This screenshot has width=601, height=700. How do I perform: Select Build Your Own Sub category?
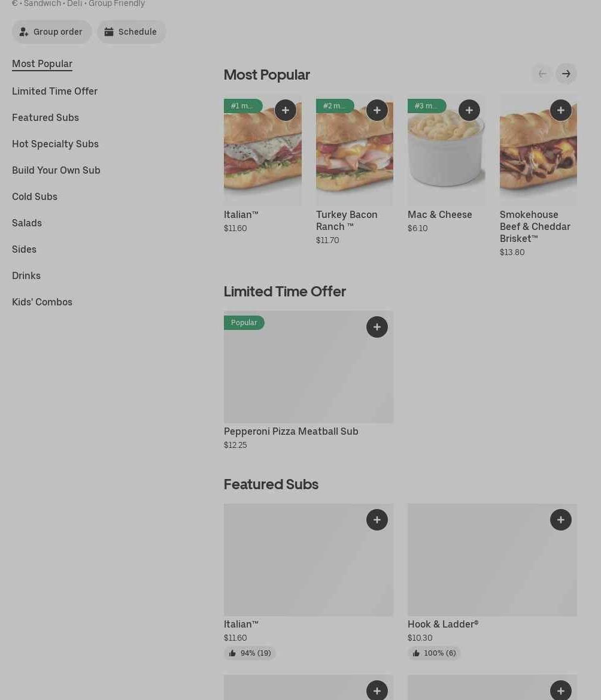click(x=56, y=170)
